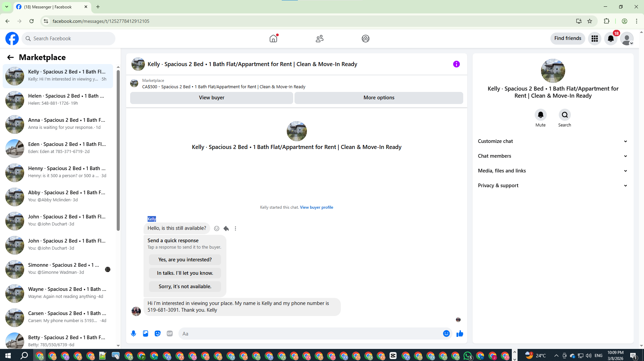The width and height of the screenshot is (644, 361).
Task: Open Windows Start menu
Action: [8, 356]
